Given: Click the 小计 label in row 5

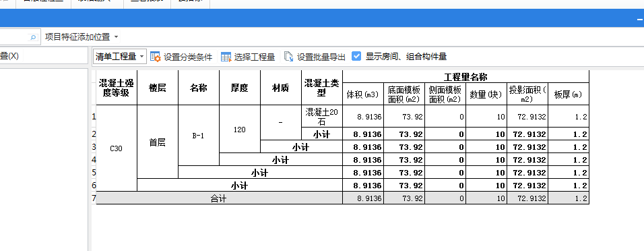Looking at the screenshot, I should tap(260, 173).
